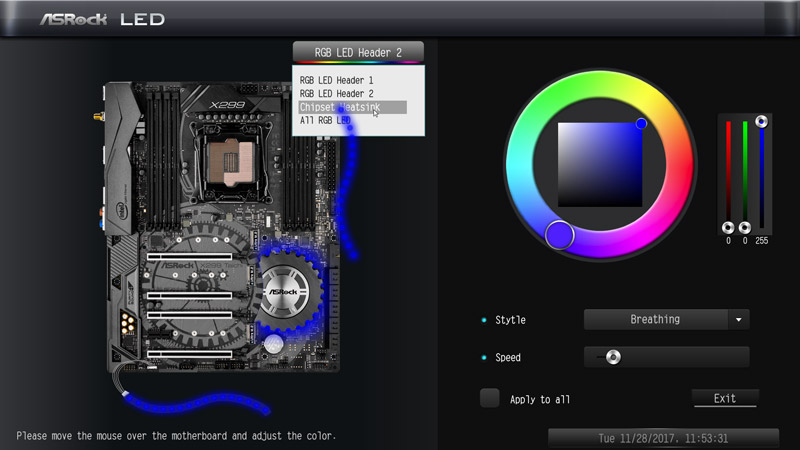Click the blue LED strip below motherboard
Image resolution: width=800 pixels, height=450 pixels.
(196, 403)
